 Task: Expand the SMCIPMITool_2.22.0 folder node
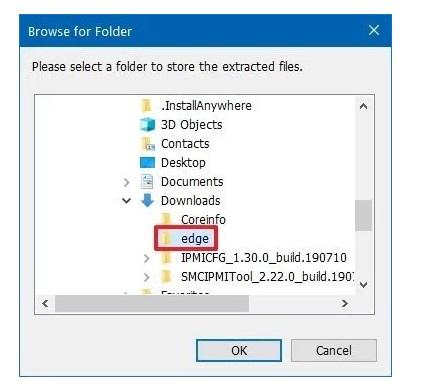click(x=146, y=277)
